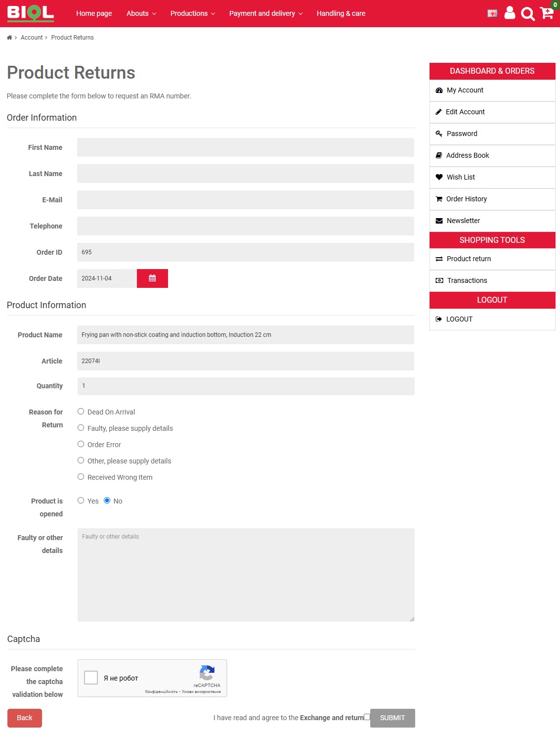Select the Dead On Arrival reason
560x734 pixels.
[81, 412]
